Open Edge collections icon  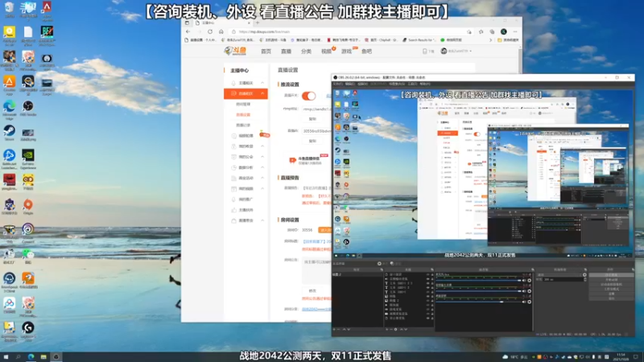coord(492,31)
